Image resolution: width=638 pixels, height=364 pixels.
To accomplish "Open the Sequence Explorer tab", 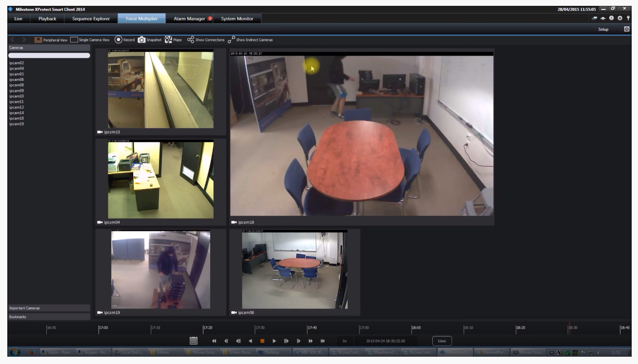I will pyautogui.click(x=91, y=19).
